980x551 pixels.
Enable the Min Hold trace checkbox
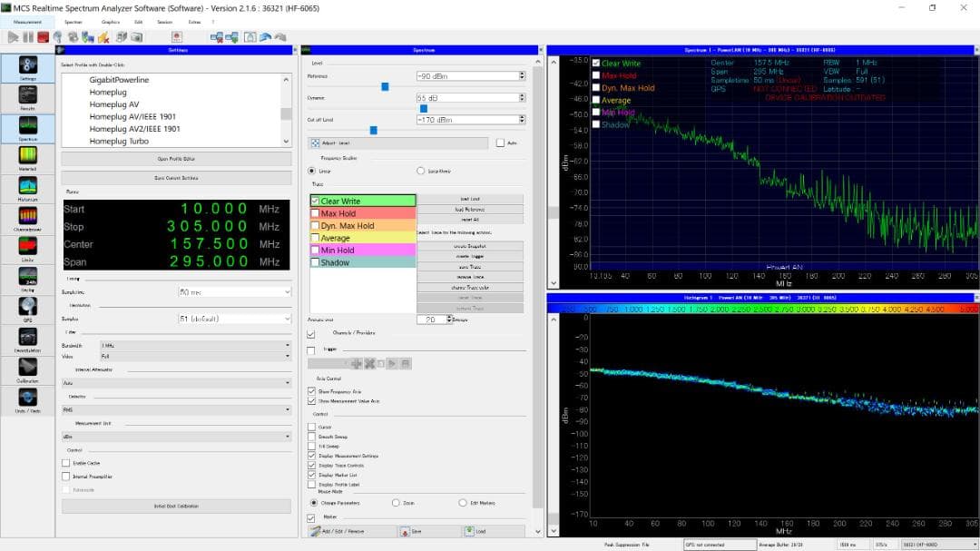coord(315,251)
